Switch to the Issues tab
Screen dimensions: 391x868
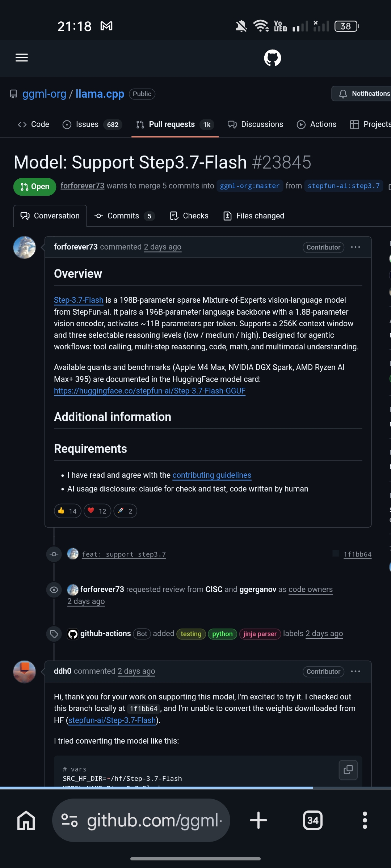[x=92, y=124]
